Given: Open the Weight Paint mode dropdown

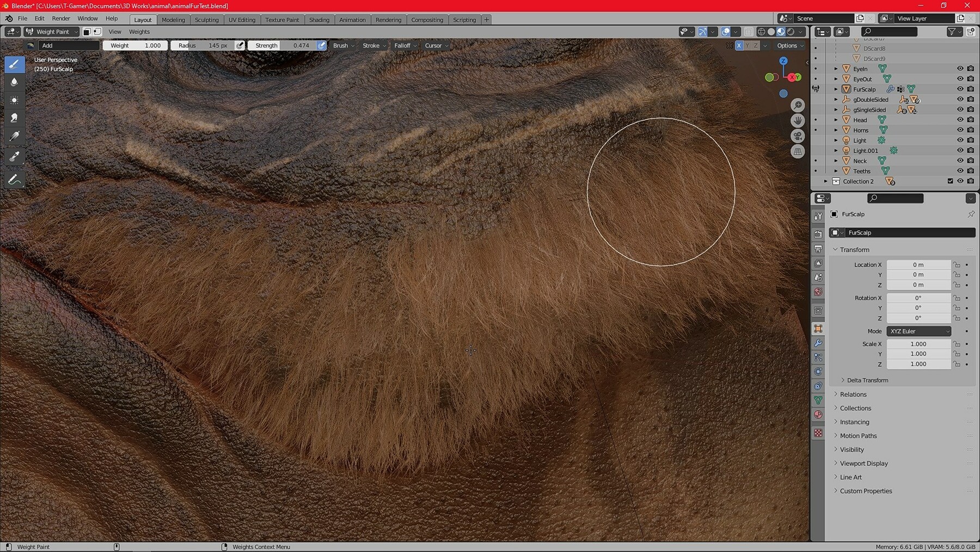Looking at the screenshot, I should pyautogui.click(x=52, y=32).
